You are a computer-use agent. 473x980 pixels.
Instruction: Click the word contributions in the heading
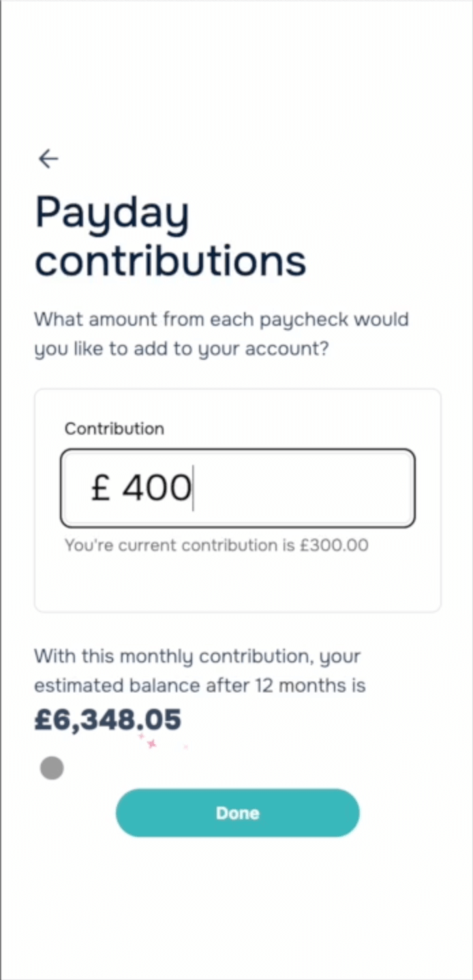point(170,261)
